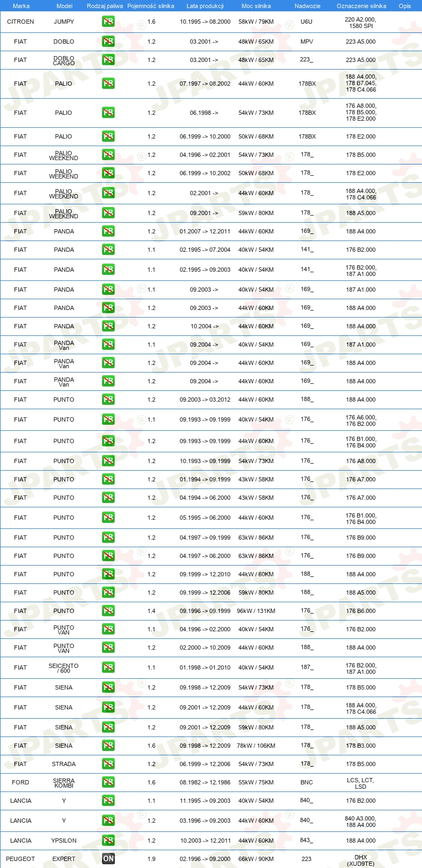Click the 220 A2.000, 1580 SPI engine cell
Viewport: 422px width, 868px height.
360,23
